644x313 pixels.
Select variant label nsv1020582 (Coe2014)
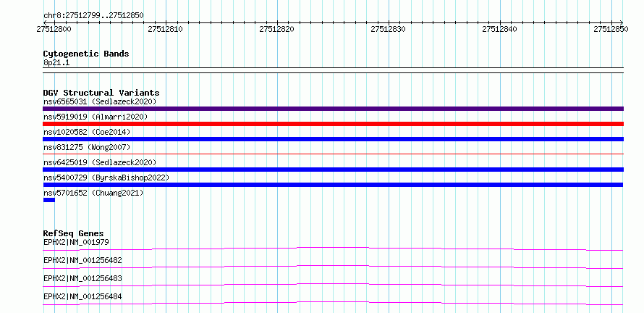87,132
